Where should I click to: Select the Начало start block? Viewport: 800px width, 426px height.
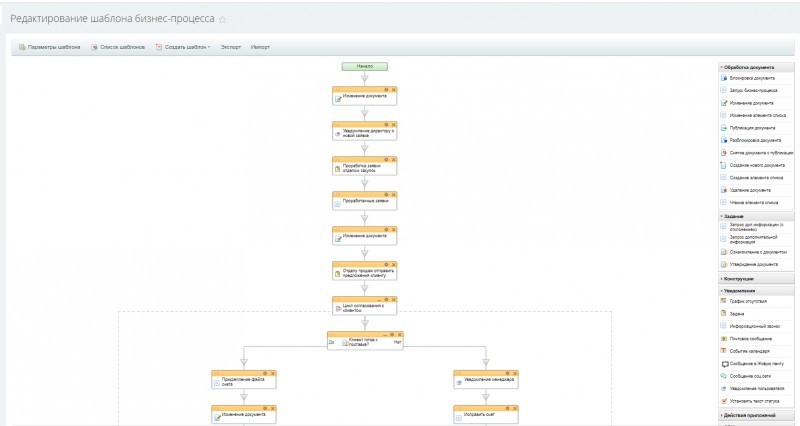click(x=365, y=66)
